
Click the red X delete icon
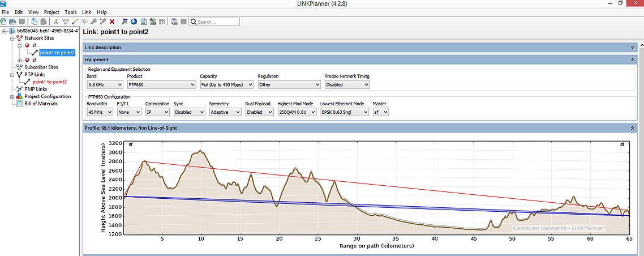pyautogui.click(x=111, y=22)
